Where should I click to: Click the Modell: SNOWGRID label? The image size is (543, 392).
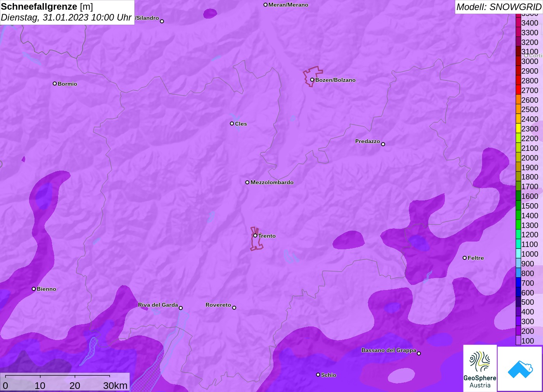(x=499, y=7)
